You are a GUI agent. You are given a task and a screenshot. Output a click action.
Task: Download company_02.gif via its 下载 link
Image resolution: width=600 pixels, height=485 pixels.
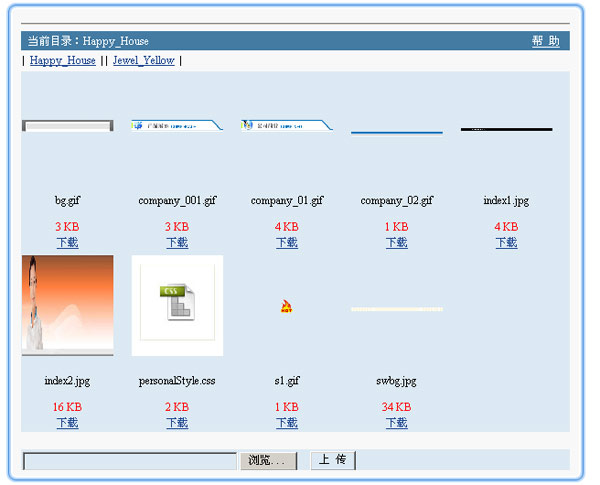pyautogui.click(x=396, y=243)
